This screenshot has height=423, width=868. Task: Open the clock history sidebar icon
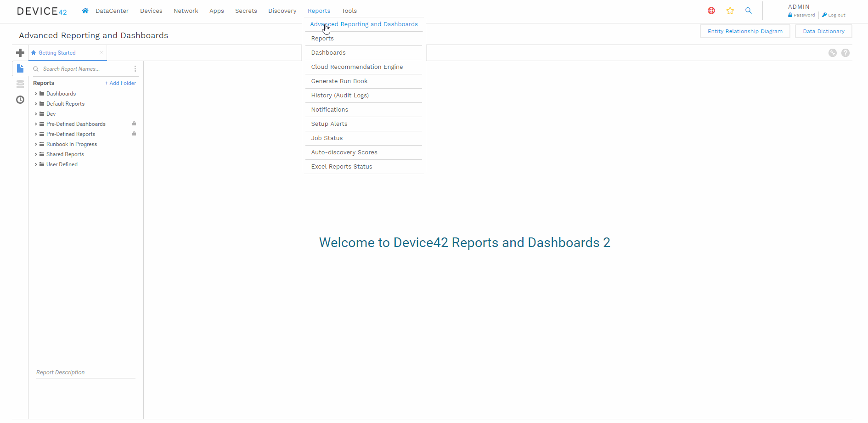(x=20, y=100)
